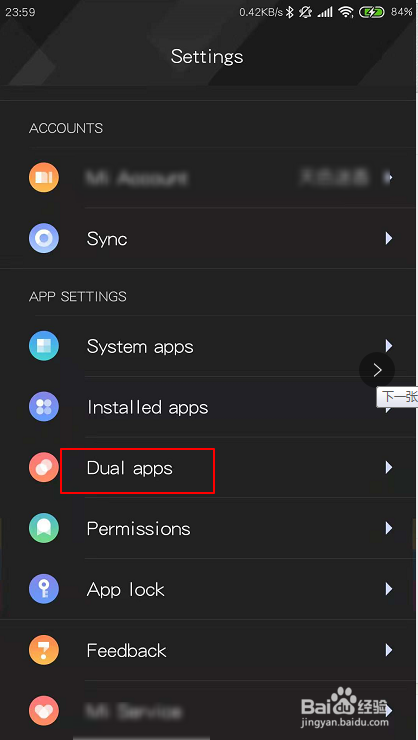This screenshot has width=418, height=740.
Task: Expand Dual apps using its arrow
Action: click(x=389, y=468)
